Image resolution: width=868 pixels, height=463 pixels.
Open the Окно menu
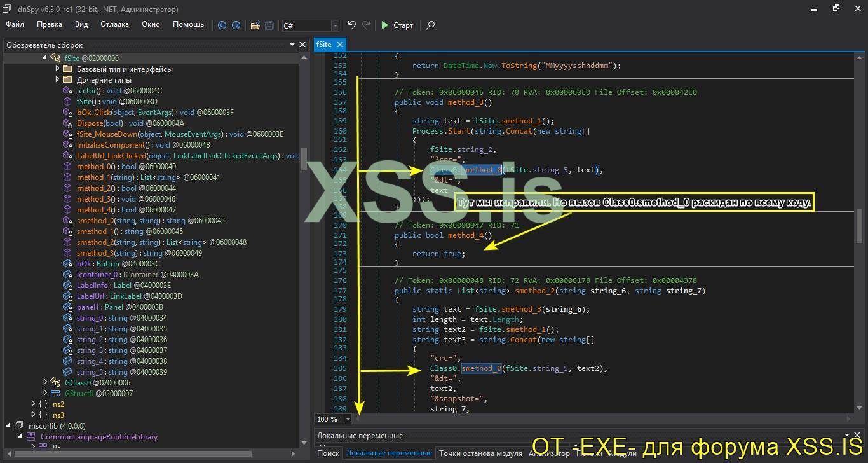(x=151, y=24)
